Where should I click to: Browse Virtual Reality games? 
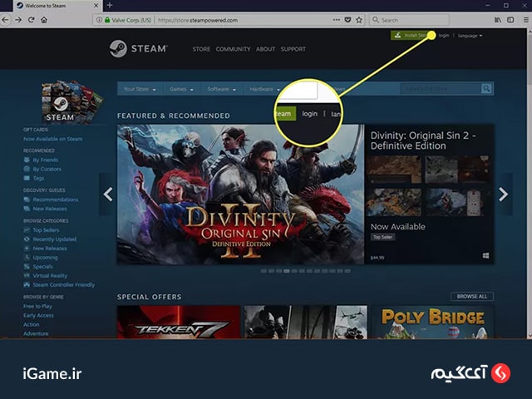(50, 276)
